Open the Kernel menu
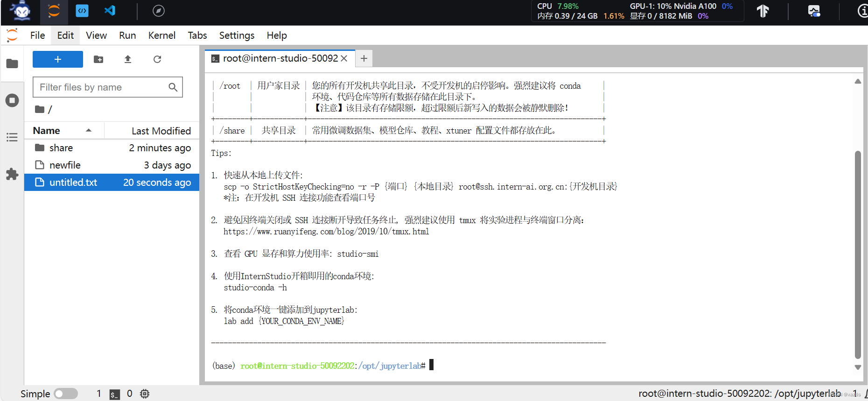Screen dimensions: 868x401 click(x=162, y=35)
